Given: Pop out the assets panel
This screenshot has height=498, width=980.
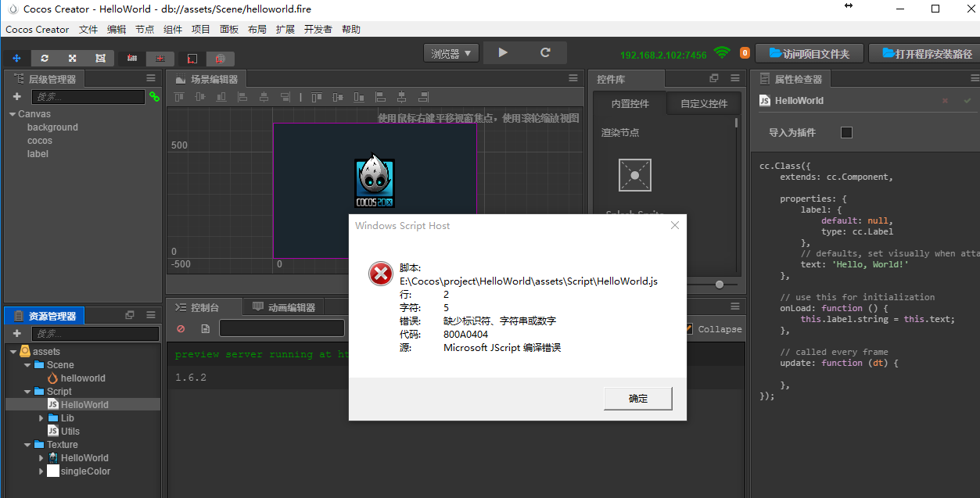Looking at the screenshot, I should (x=130, y=315).
